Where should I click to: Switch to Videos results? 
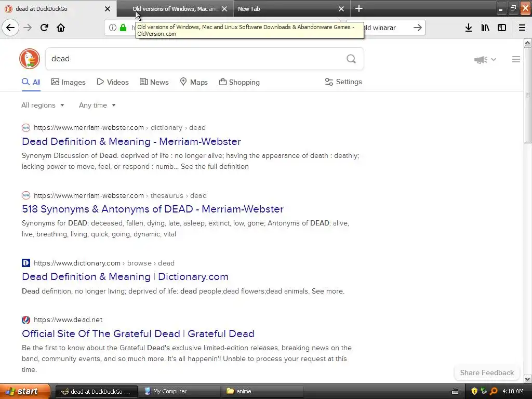pos(113,82)
